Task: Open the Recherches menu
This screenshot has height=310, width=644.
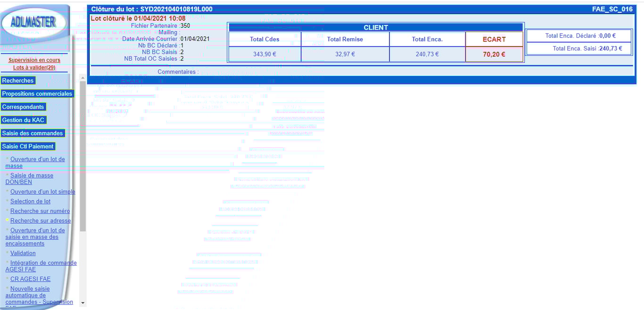Action: [18, 81]
